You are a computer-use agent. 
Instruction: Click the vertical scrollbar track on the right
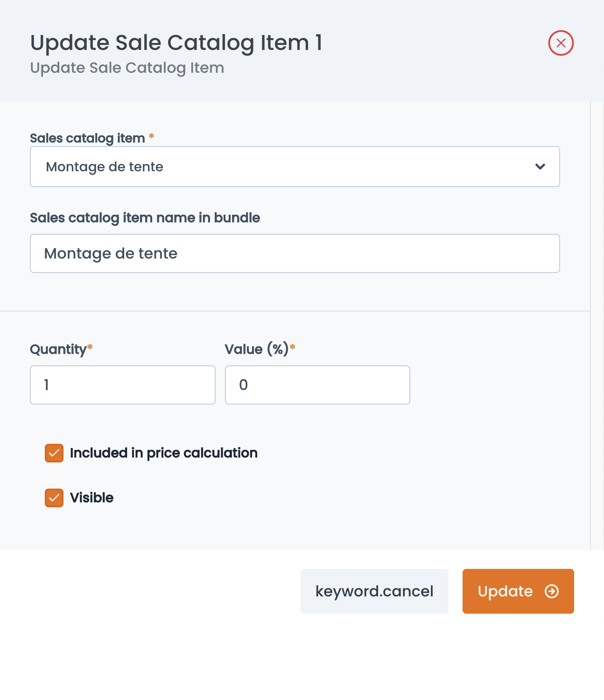click(x=597, y=325)
